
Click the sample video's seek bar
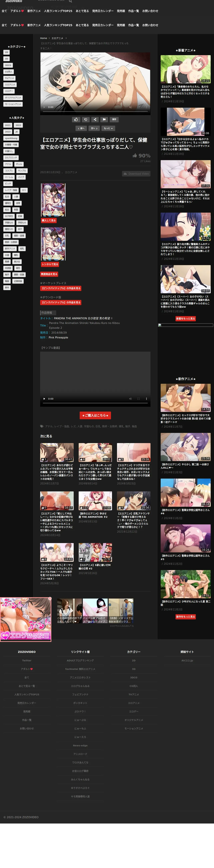(x=95, y=403)
